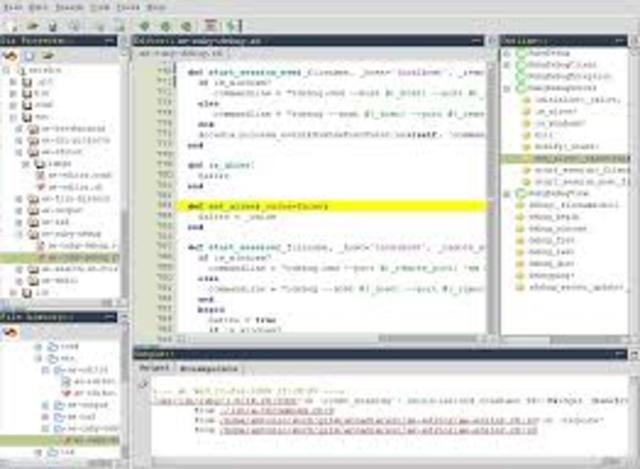This screenshot has height=469, width=640.
Task: Expand the ae-breakpoints folder in project tree
Action: 18,129
